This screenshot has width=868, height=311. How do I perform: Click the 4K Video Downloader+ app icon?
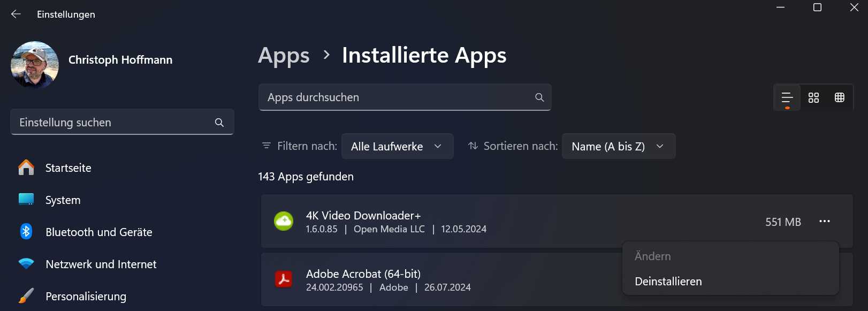point(284,221)
